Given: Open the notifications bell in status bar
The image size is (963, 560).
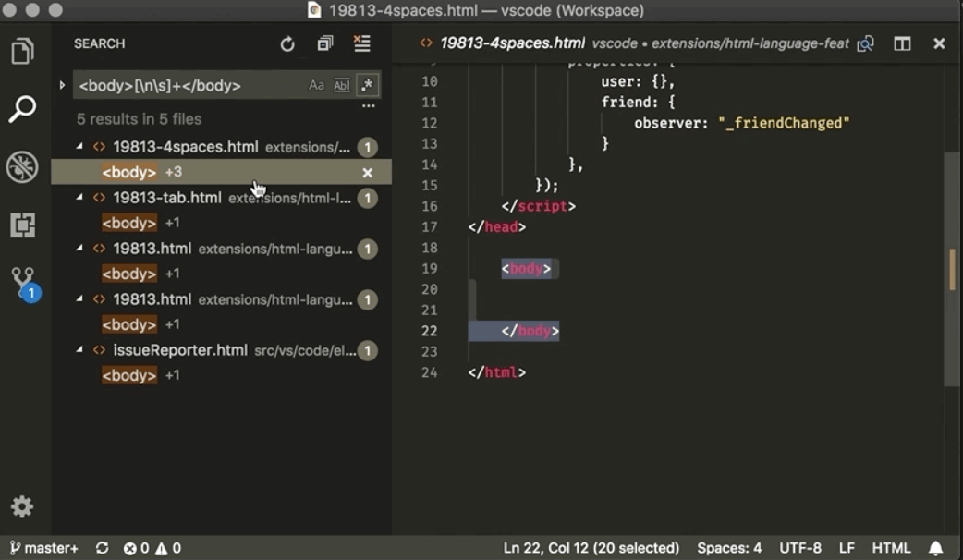Looking at the screenshot, I should pyautogui.click(x=936, y=548).
